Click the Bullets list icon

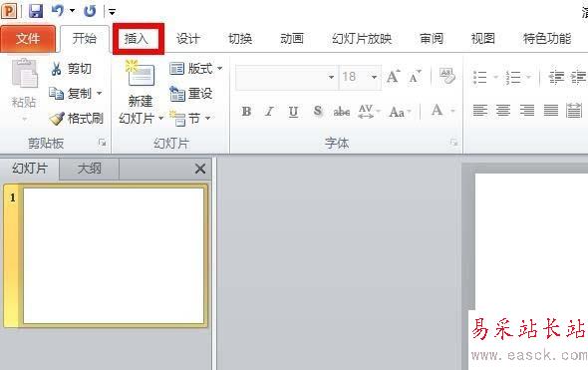[x=480, y=78]
